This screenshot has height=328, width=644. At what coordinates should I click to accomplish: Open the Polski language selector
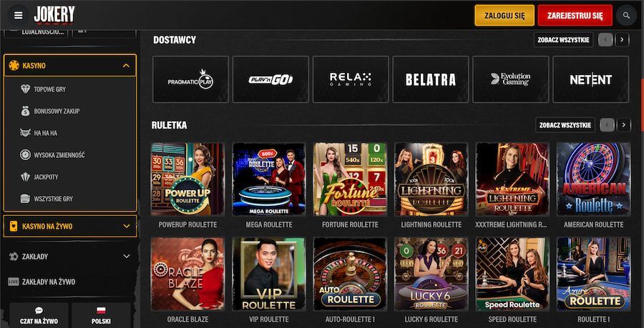click(x=101, y=315)
